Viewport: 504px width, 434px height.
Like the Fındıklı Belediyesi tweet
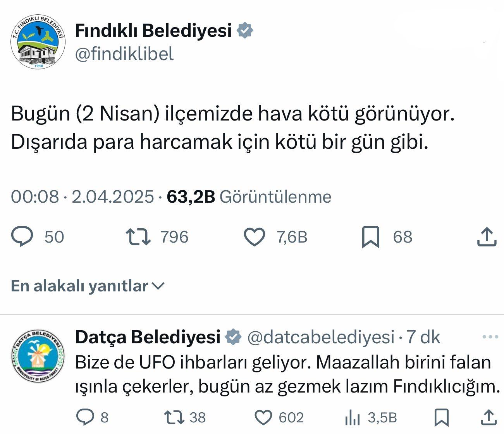click(254, 237)
